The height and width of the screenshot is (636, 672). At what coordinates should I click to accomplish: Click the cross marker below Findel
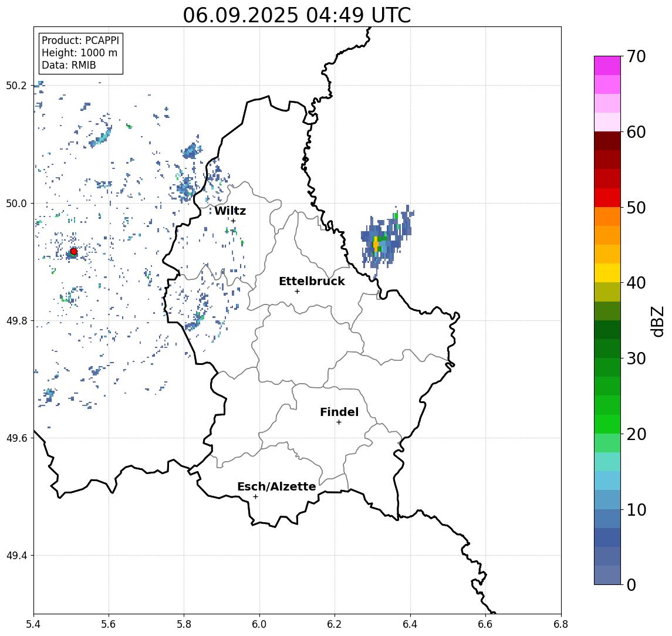(339, 422)
